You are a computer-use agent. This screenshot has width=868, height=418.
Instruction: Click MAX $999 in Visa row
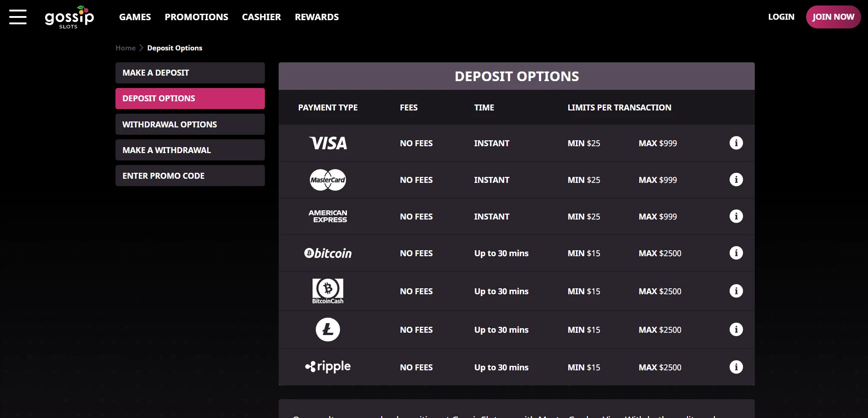[658, 143]
